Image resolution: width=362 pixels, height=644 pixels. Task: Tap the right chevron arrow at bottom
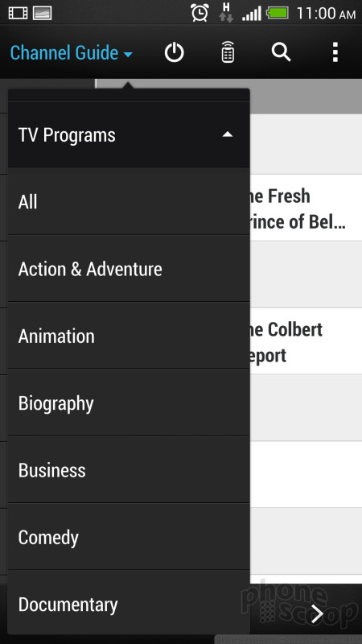[317, 613]
